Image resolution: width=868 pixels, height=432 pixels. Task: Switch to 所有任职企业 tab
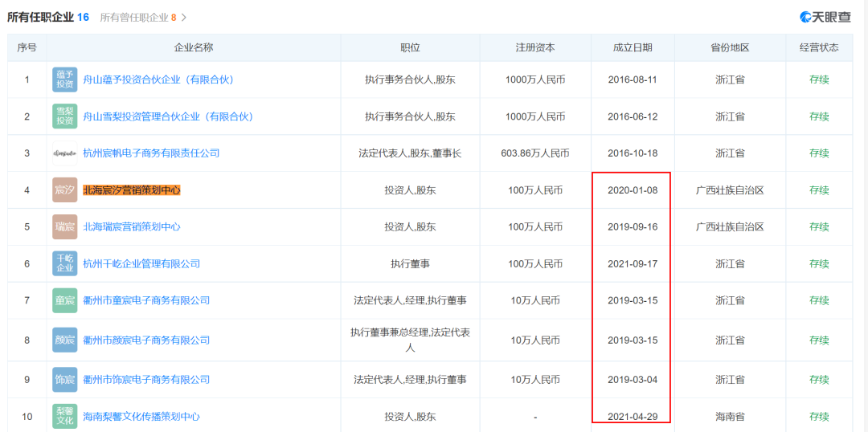pyautogui.click(x=48, y=17)
